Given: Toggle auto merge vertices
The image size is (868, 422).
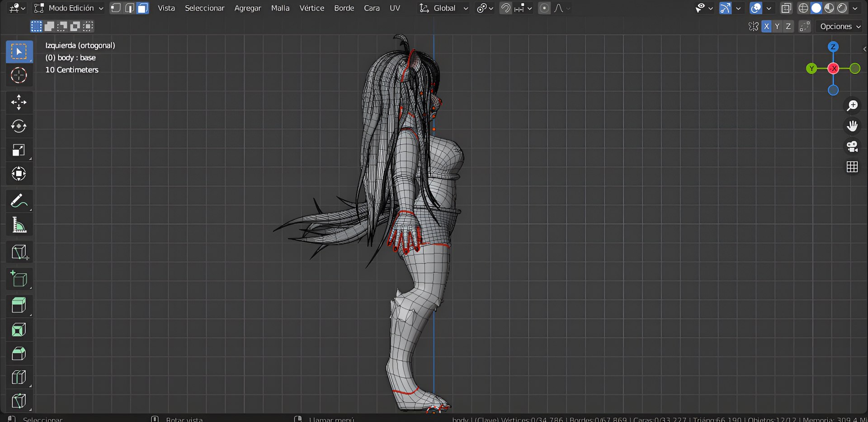Looking at the screenshot, I should [804, 26].
